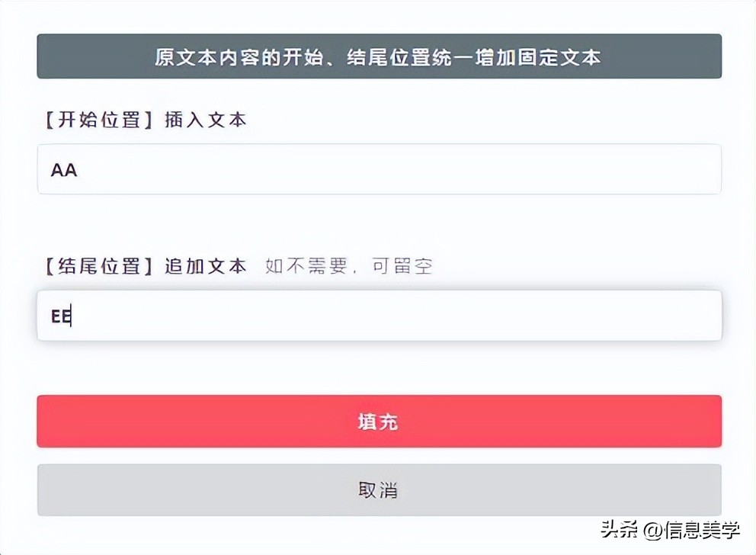
Task: Click the gray cancel bar at bottom
Action: click(379, 490)
